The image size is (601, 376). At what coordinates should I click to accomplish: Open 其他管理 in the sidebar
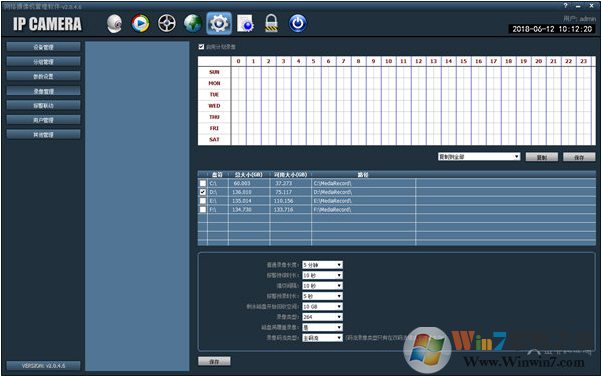[43, 135]
